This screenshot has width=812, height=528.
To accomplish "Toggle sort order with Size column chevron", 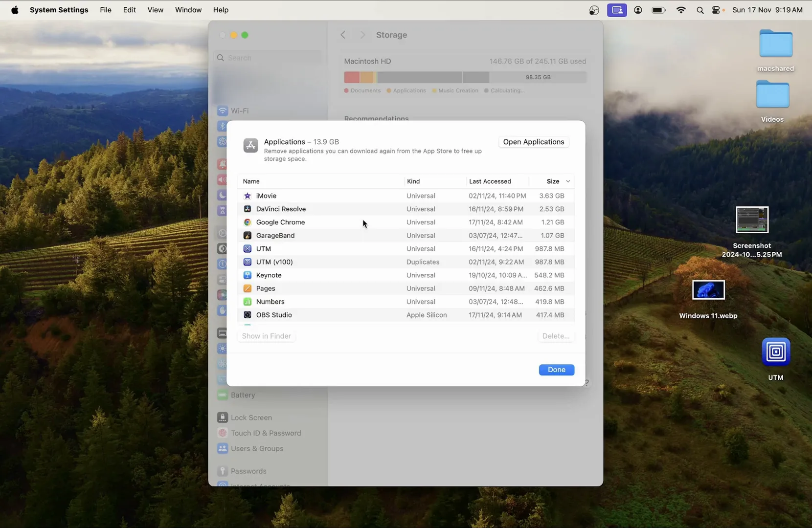I will click(x=568, y=181).
